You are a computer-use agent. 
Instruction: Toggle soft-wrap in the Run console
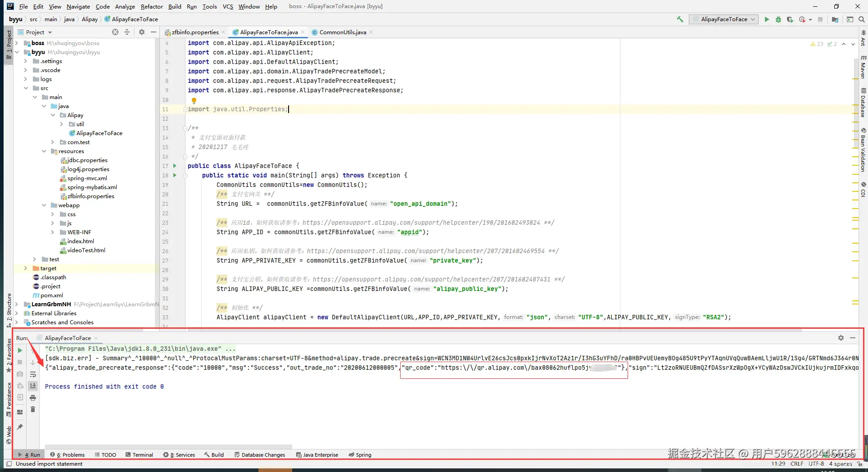pos(33,374)
